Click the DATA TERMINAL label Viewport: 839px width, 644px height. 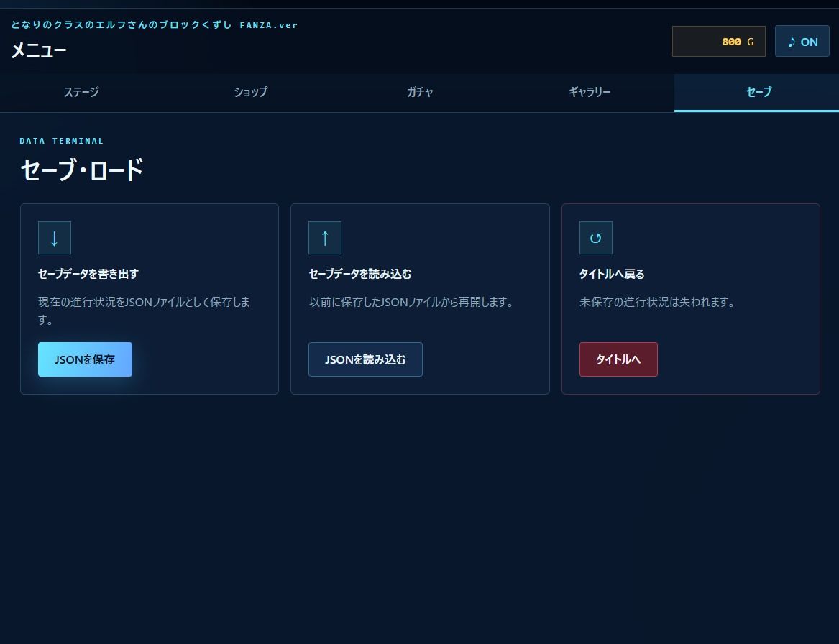pyautogui.click(x=62, y=141)
